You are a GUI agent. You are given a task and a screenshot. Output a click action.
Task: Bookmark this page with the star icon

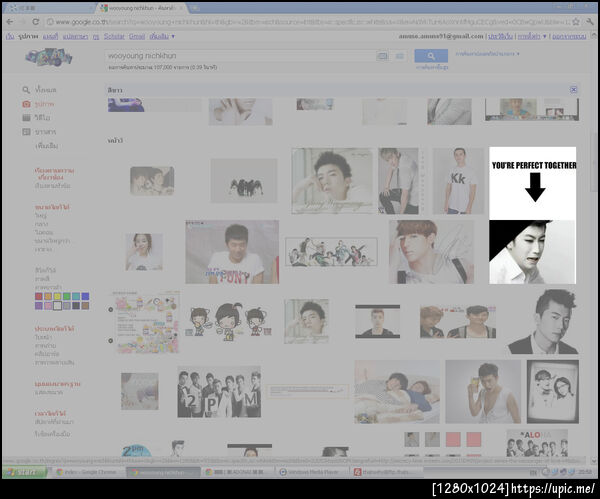[x=576, y=22]
